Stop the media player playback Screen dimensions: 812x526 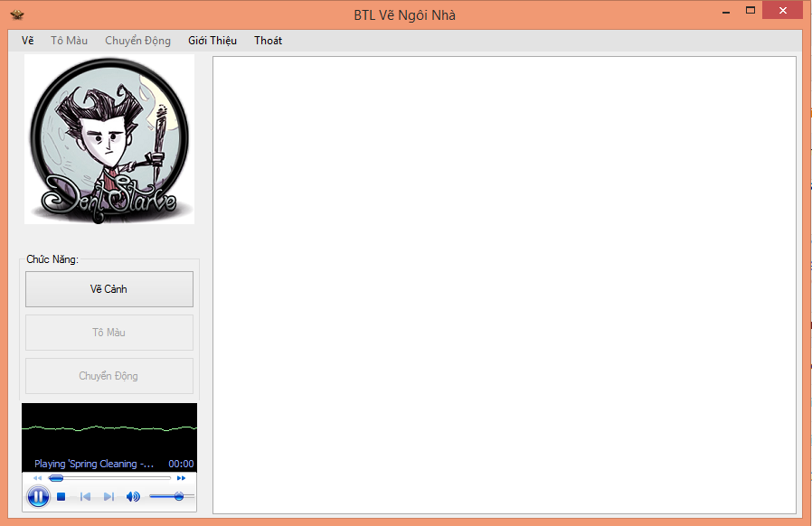click(61, 496)
